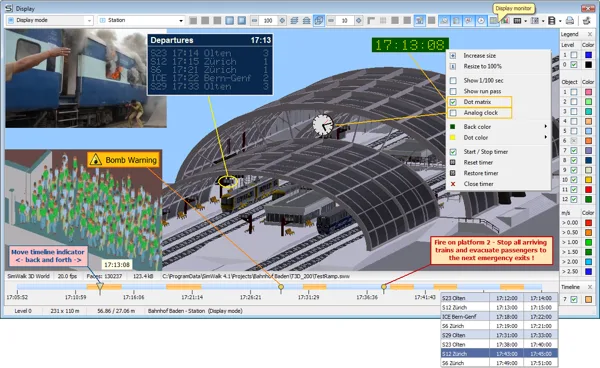The width and height of the screenshot is (600, 368).
Task: Close the Legend panel with its X
Action: click(x=590, y=34)
